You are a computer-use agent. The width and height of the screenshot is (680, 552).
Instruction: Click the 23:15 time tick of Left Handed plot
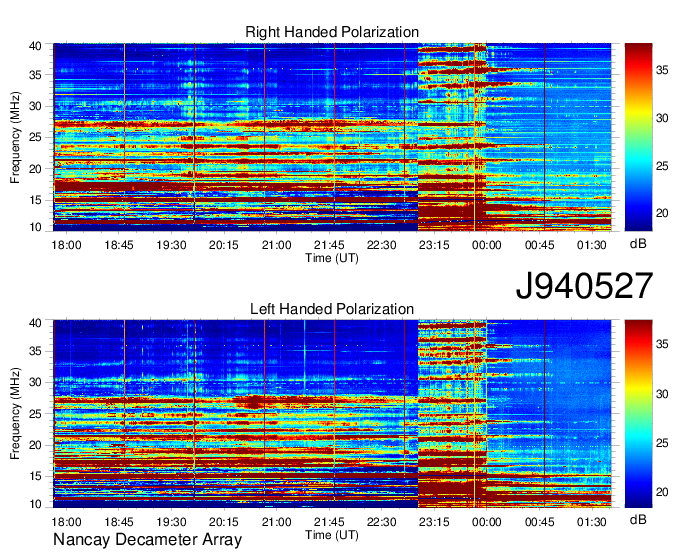pyautogui.click(x=434, y=522)
